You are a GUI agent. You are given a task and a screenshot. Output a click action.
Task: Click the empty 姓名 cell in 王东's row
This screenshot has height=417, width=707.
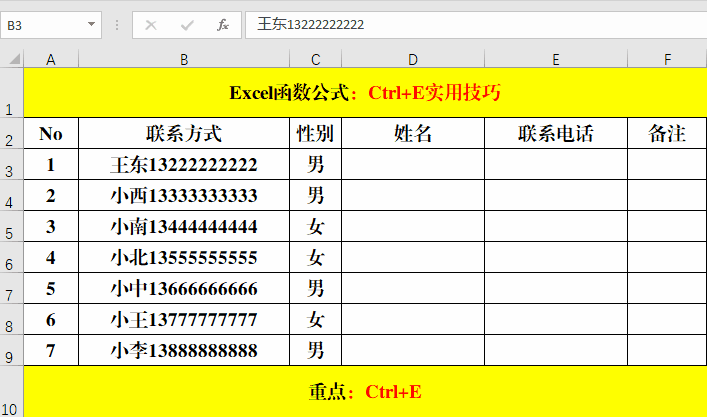tap(413, 165)
